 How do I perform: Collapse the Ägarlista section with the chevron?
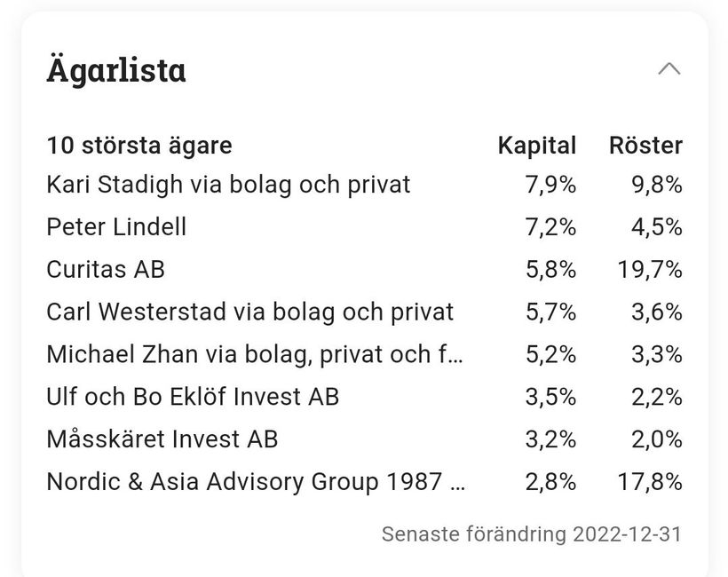click(669, 69)
